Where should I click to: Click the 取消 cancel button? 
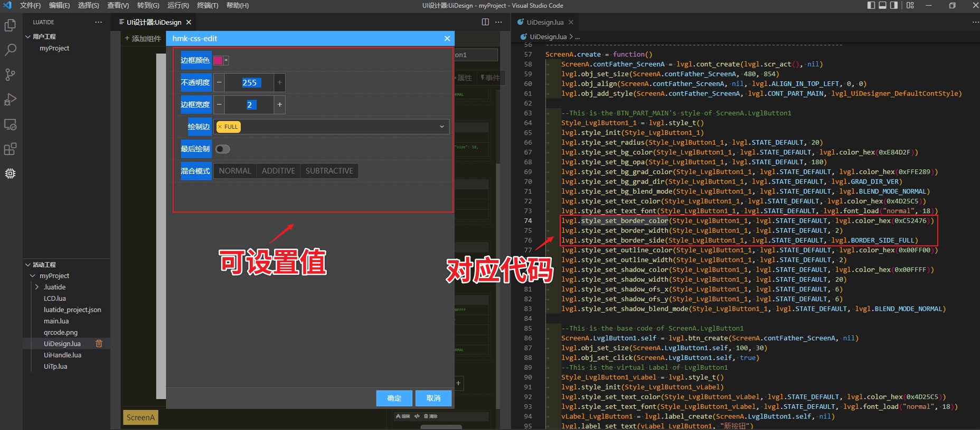tap(433, 398)
